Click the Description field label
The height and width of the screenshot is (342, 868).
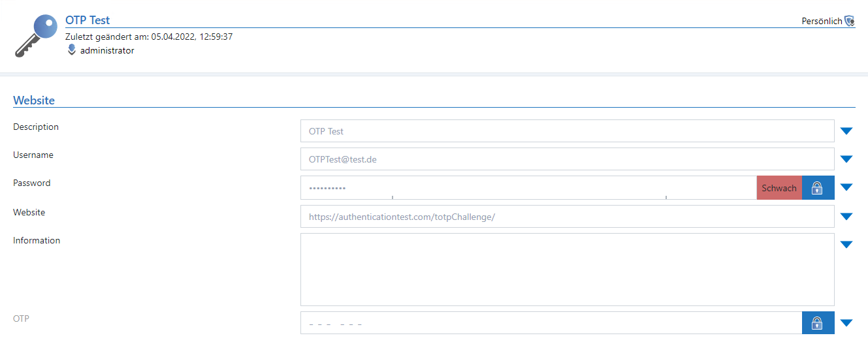pyautogui.click(x=36, y=127)
